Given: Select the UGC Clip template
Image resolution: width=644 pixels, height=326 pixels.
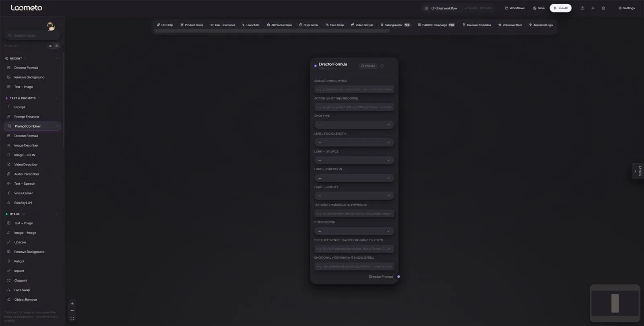Looking at the screenshot, I should pyautogui.click(x=165, y=25).
